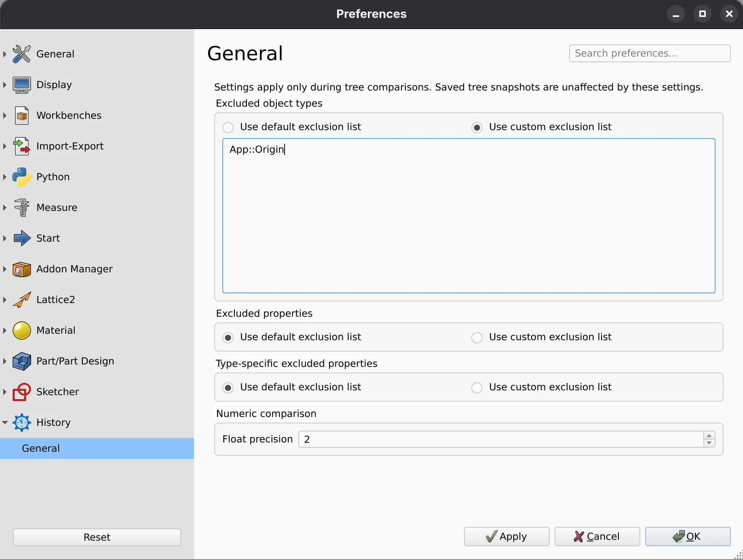
Task: Click the Python logo icon
Action: [x=22, y=177]
